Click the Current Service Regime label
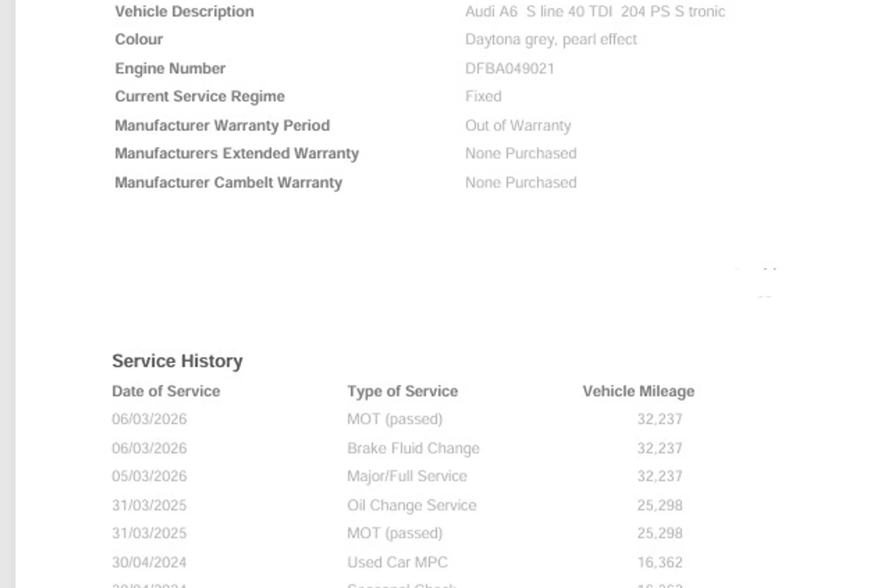Viewport: 882px width, 588px height. pyautogui.click(x=200, y=96)
